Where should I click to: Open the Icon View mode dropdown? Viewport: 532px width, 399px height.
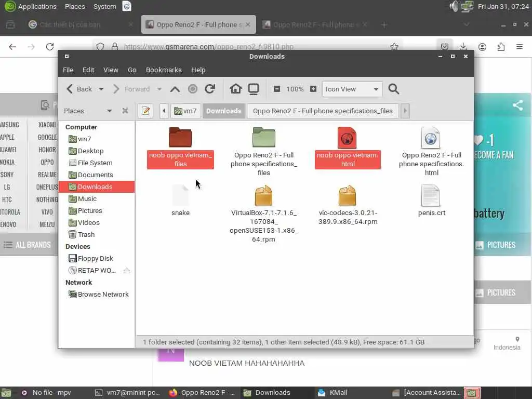click(352, 89)
